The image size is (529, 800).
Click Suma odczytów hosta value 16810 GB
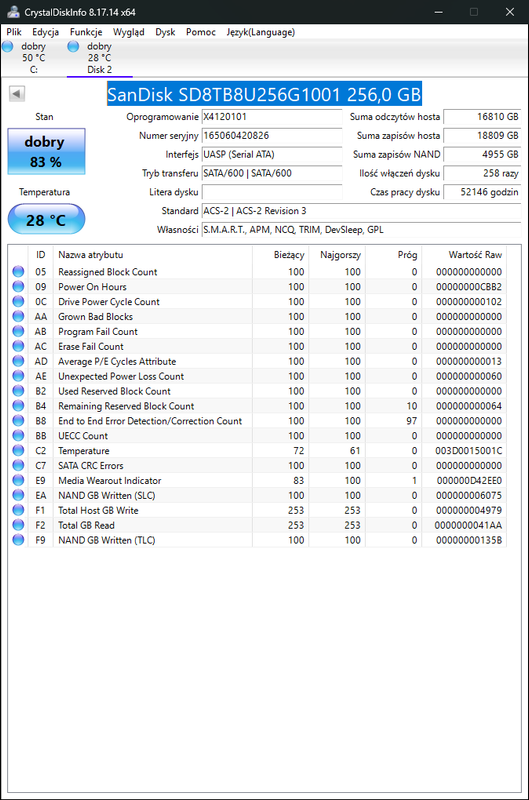482,117
